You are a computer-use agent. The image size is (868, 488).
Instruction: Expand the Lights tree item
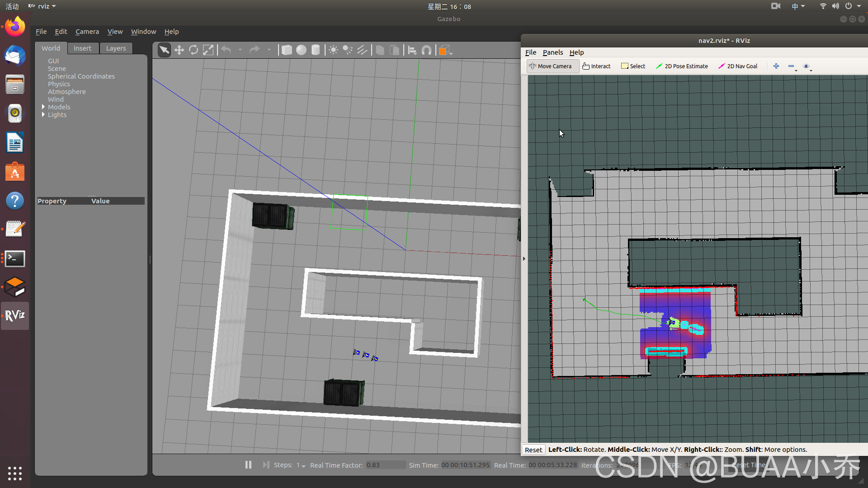point(43,115)
